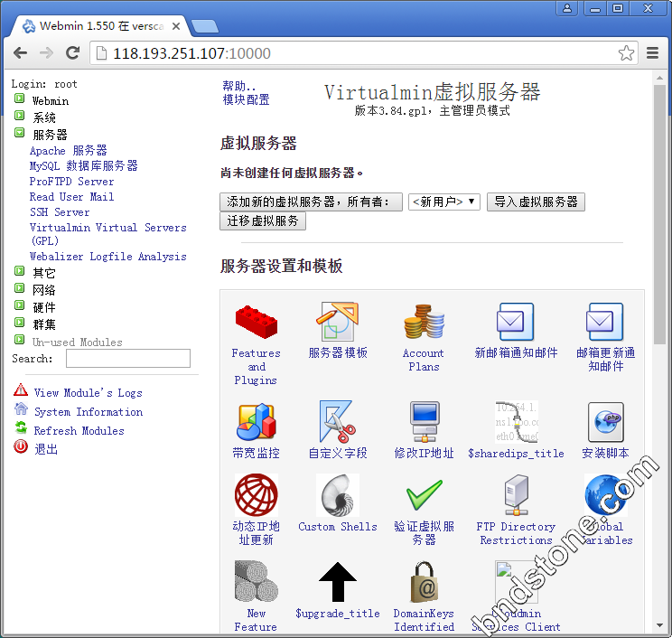
Task: Click the red logout power icon
Action: 21,446
